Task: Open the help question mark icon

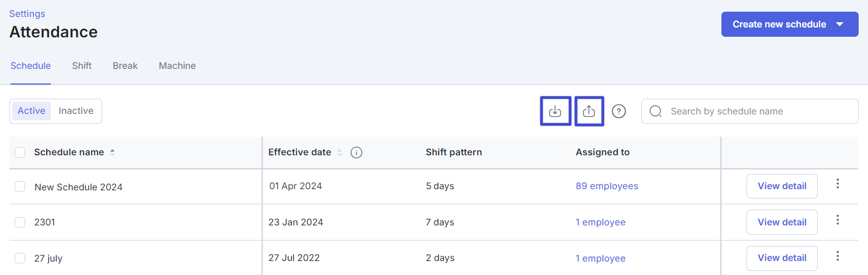Action: (619, 111)
